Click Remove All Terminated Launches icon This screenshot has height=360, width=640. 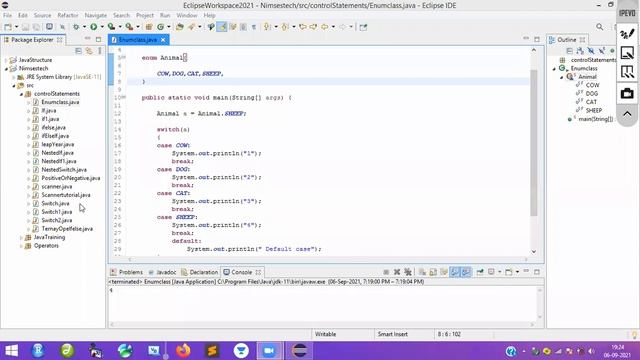(x=407, y=272)
